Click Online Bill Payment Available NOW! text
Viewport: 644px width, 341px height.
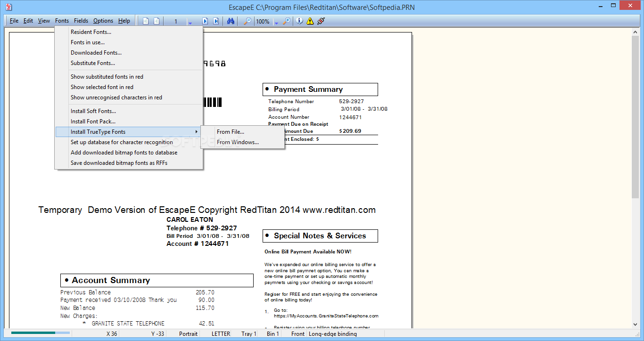(308, 252)
